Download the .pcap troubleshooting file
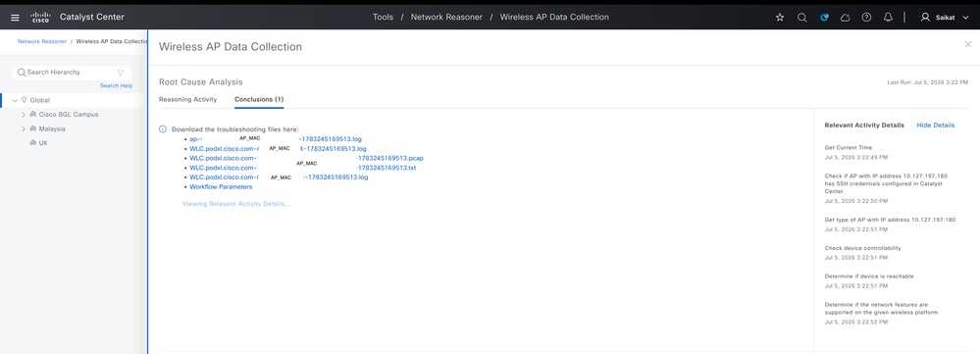The width and height of the screenshot is (980, 354). click(x=306, y=158)
